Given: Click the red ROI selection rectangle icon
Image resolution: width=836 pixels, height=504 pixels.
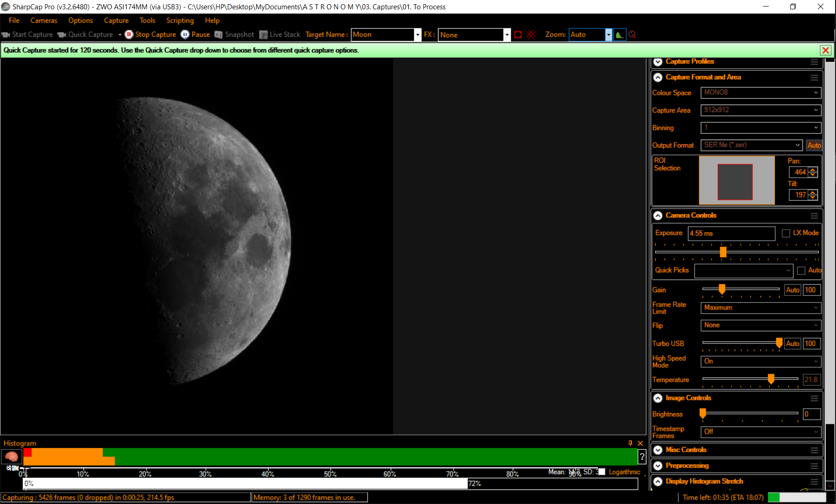Looking at the screenshot, I should (517, 34).
